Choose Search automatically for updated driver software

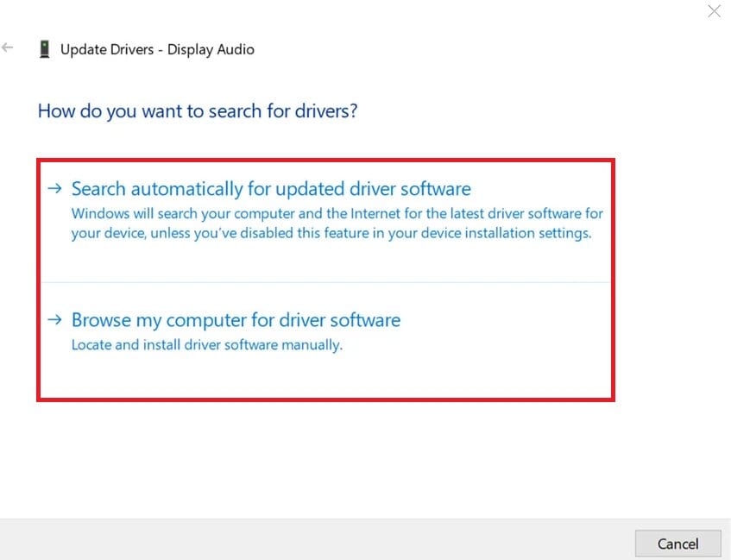pos(271,188)
